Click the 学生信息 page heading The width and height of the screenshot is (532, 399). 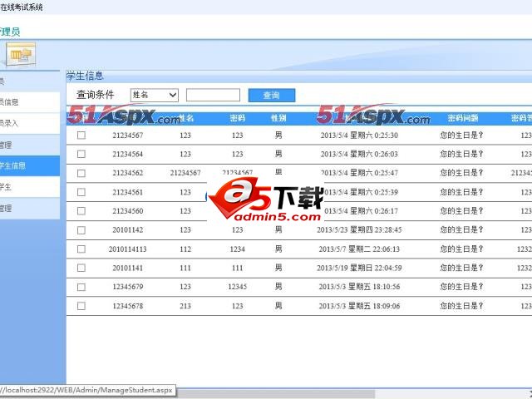click(x=85, y=76)
